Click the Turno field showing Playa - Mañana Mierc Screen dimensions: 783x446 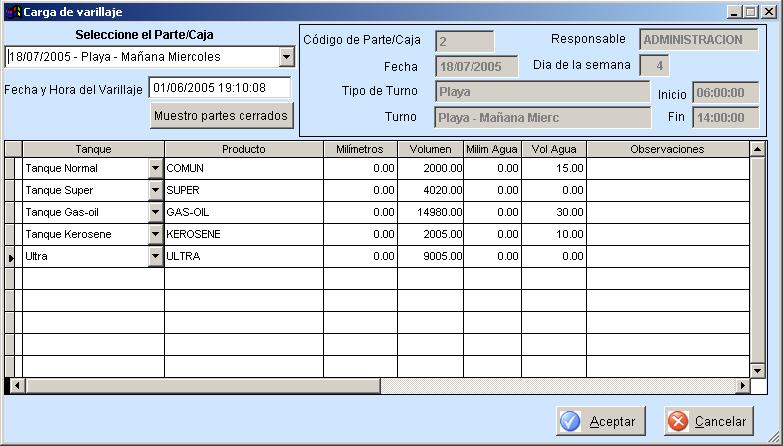[542, 118]
